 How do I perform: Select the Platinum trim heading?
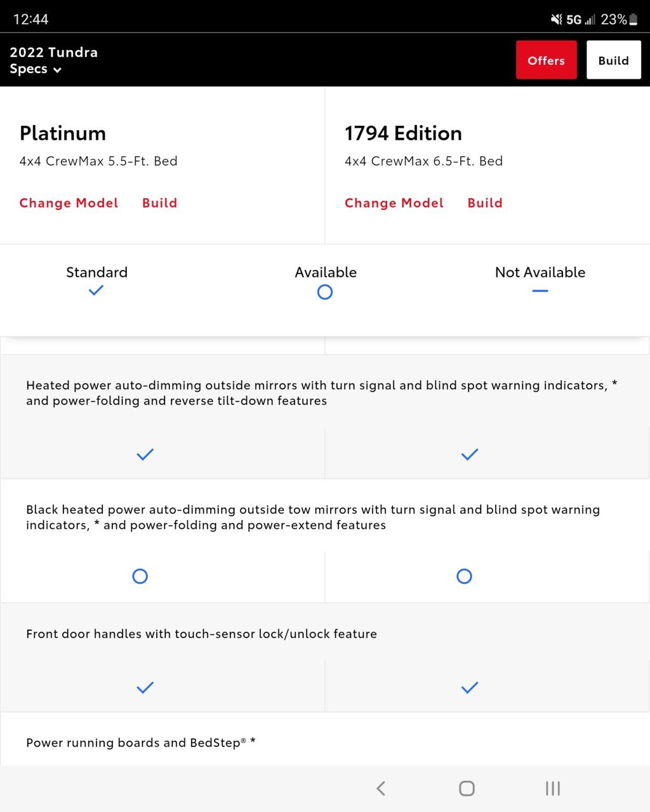point(63,133)
